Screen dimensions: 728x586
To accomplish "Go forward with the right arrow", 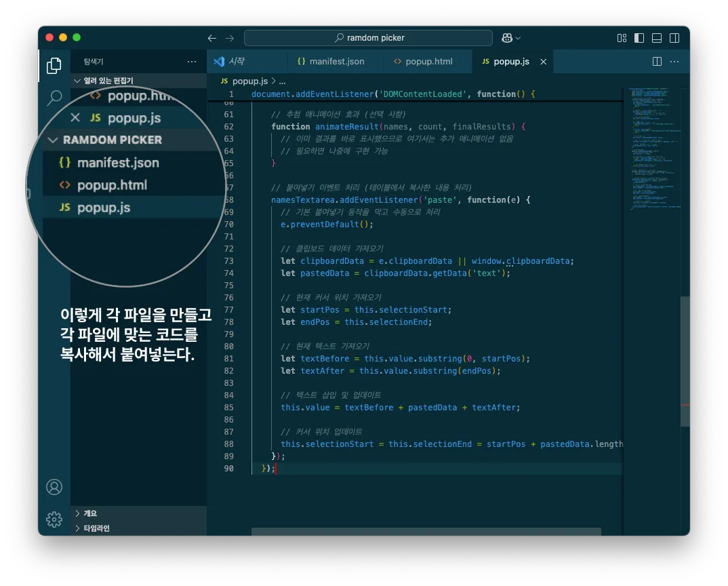I will click(230, 38).
